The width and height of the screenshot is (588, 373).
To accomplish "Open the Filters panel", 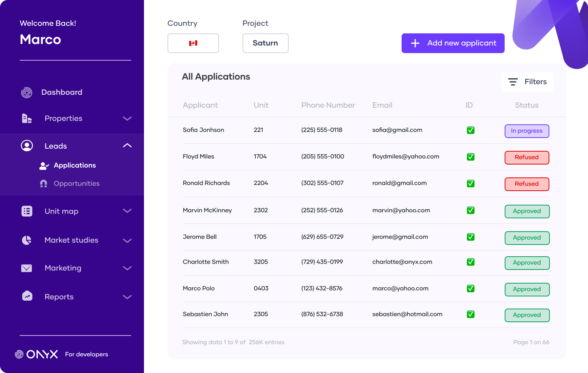I will coord(527,81).
